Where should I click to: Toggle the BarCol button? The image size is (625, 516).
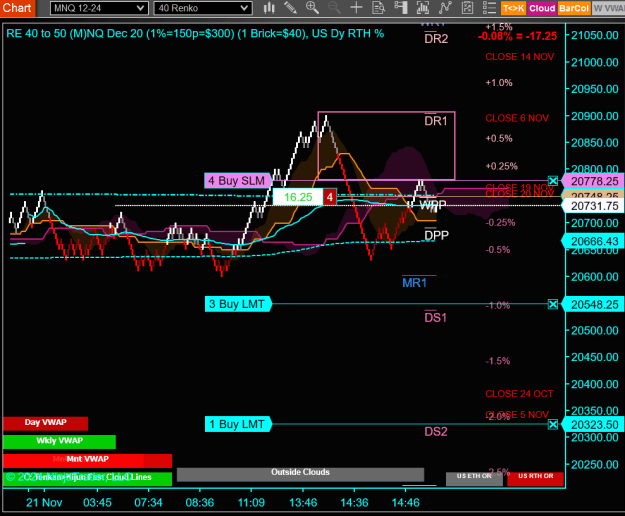tap(574, 8)
